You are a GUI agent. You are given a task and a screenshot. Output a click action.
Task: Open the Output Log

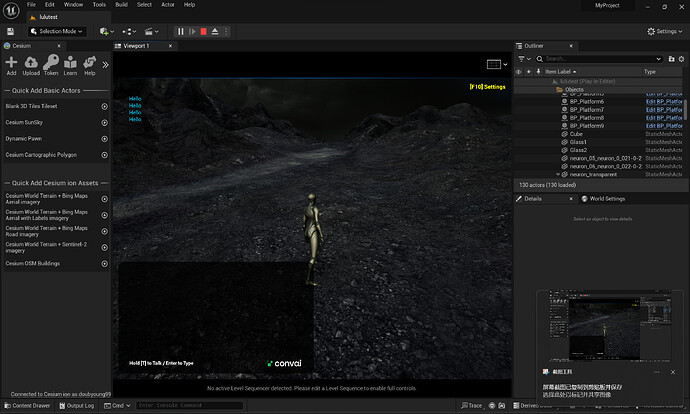click(77, 406)
